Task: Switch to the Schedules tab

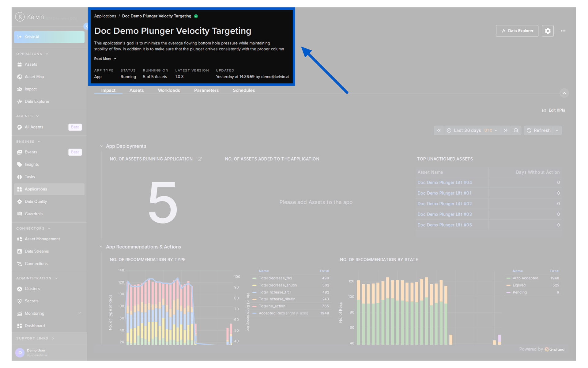Action: (x=244, y=90)
